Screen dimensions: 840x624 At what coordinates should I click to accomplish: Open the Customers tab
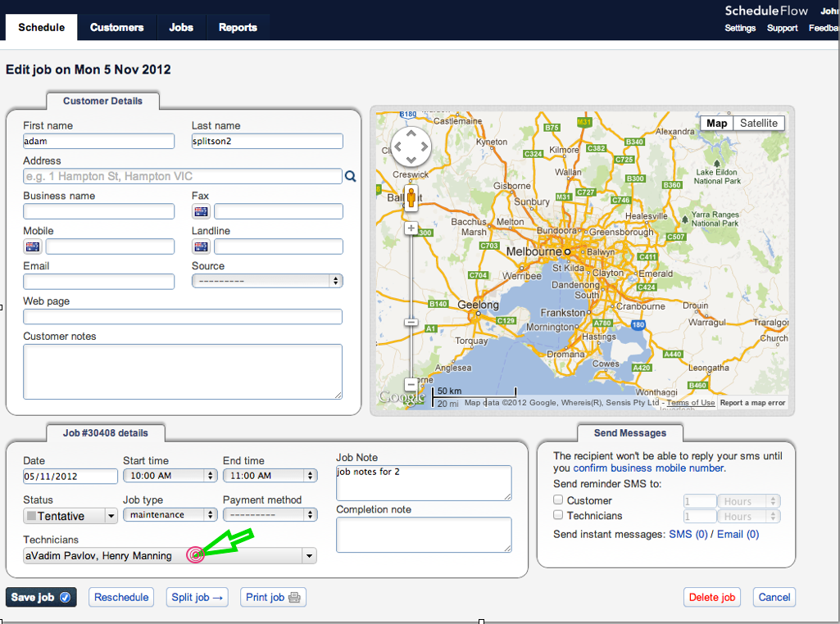[x=117, y=27]
